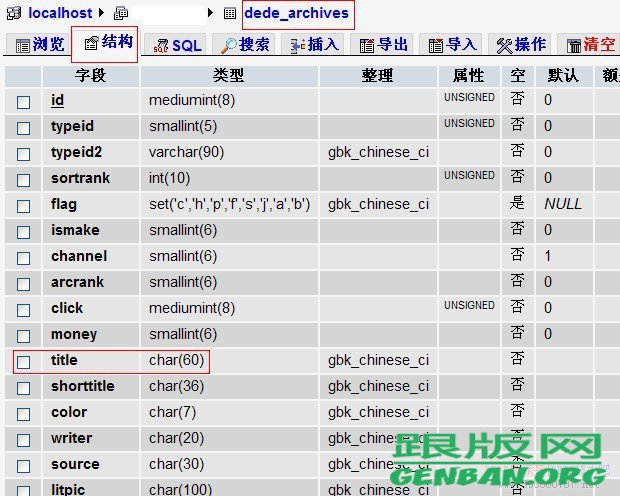Viewport: 620px width, 496px height.
Task: Enable the checkbox next to sortrank
Action: pyautogui.click(x=24, y=179)
